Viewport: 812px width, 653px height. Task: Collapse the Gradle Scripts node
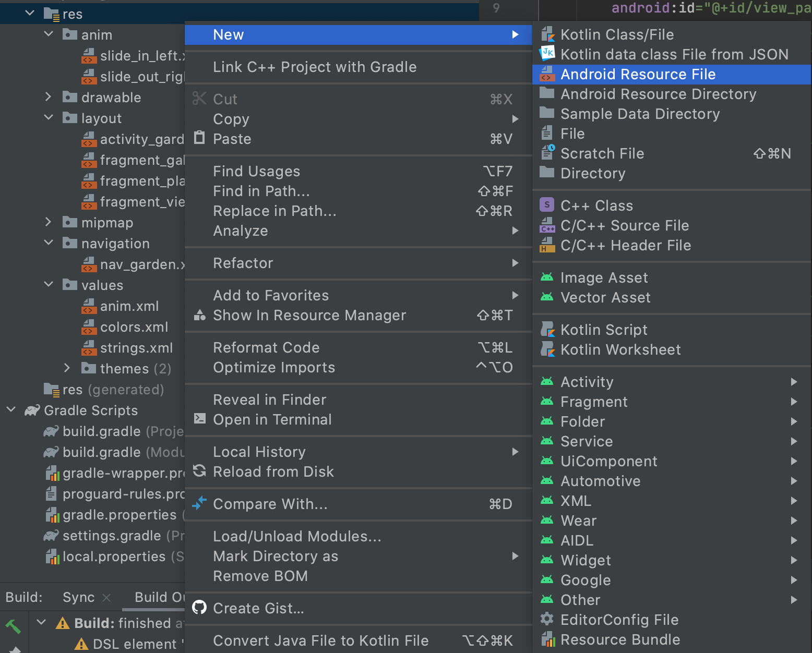[x=11, y=410]
